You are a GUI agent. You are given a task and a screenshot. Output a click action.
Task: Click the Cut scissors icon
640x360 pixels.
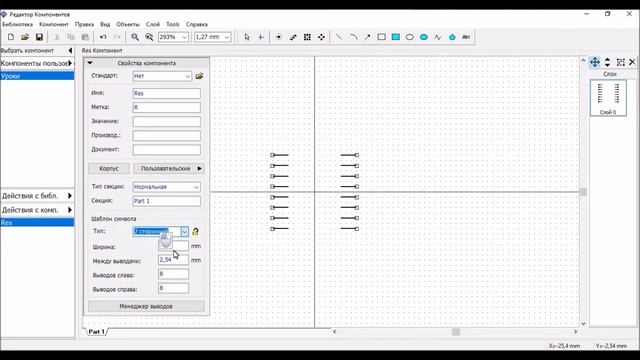pos(57,37)
